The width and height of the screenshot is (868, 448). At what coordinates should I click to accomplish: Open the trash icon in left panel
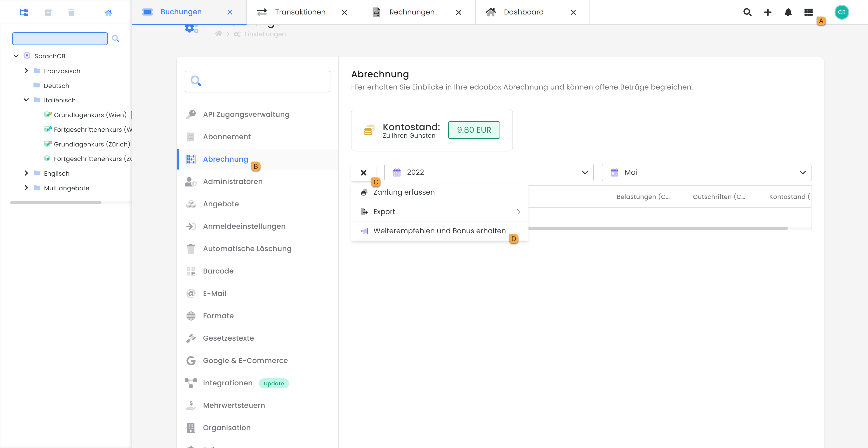pyautogui.click(x=71, y=13)
